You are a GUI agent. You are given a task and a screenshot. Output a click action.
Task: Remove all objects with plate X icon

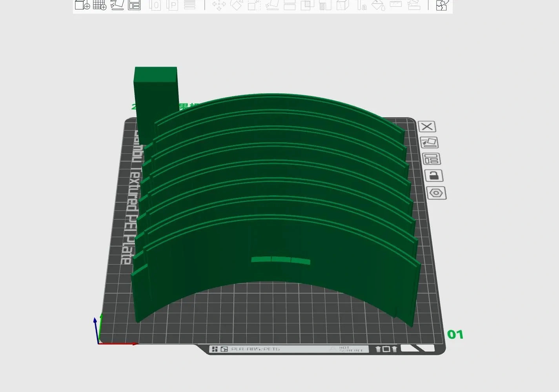point(427,127)
